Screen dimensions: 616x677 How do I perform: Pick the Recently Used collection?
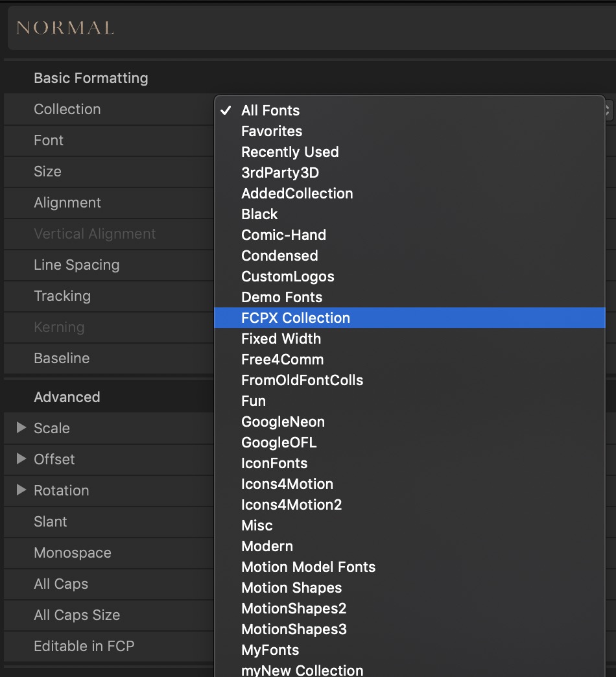coord(290,152)
